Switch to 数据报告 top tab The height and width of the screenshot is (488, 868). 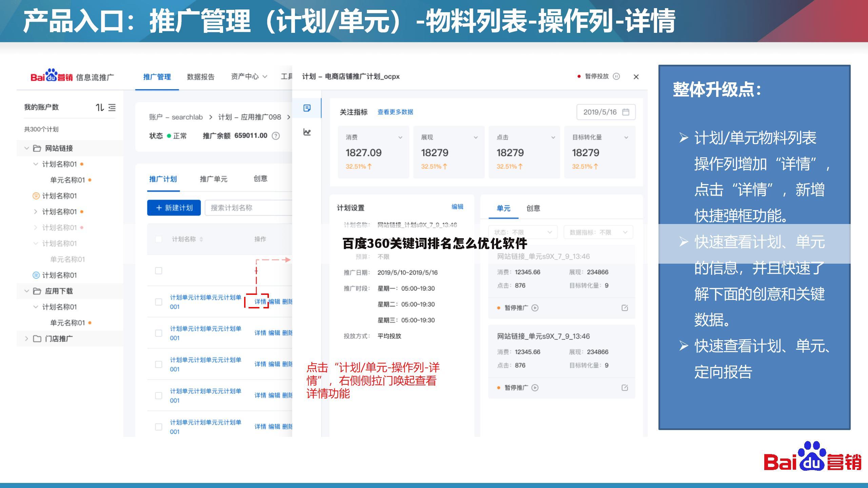click(201, 77)
